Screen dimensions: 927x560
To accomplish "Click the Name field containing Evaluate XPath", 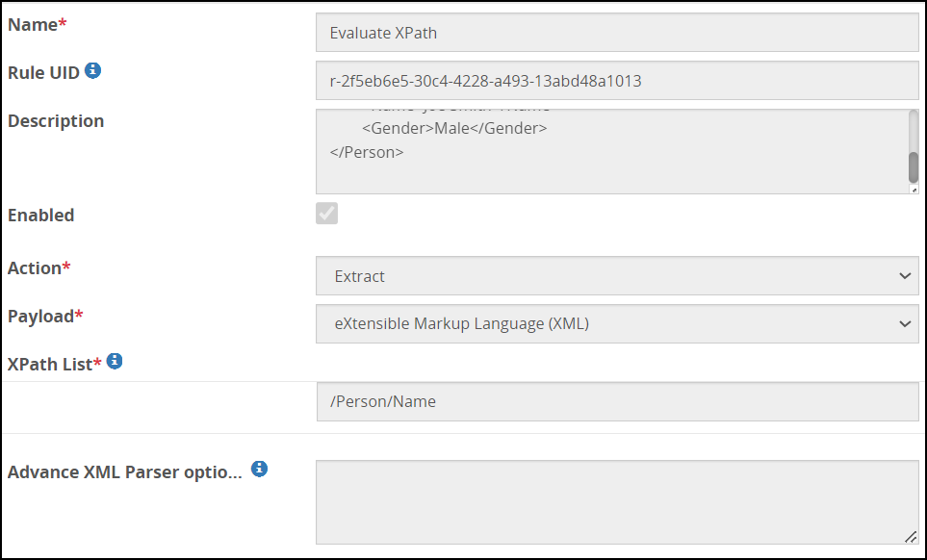I will click(617, 33).
